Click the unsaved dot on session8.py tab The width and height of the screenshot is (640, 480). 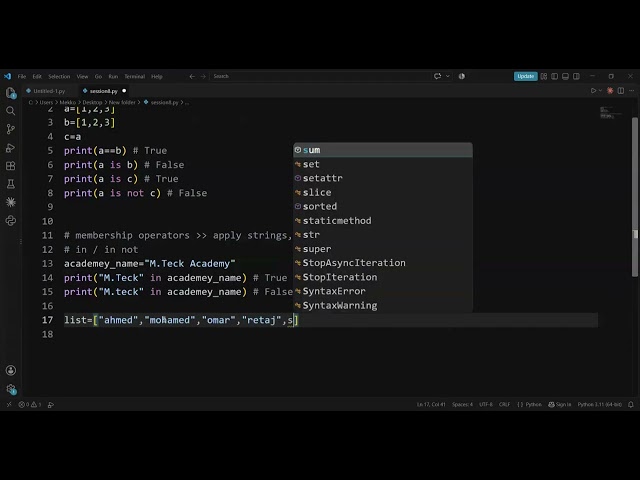point(124,91)
